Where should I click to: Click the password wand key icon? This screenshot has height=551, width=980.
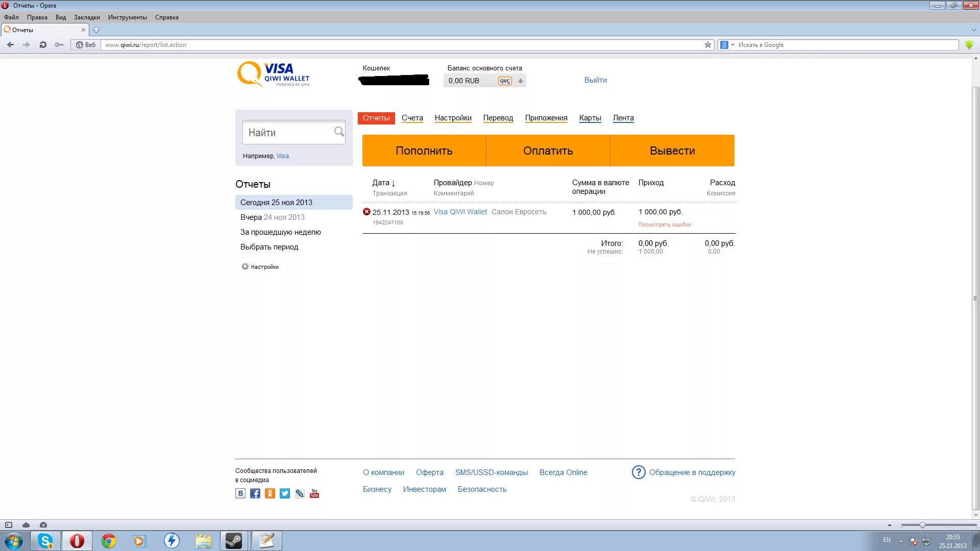[59, 45]
